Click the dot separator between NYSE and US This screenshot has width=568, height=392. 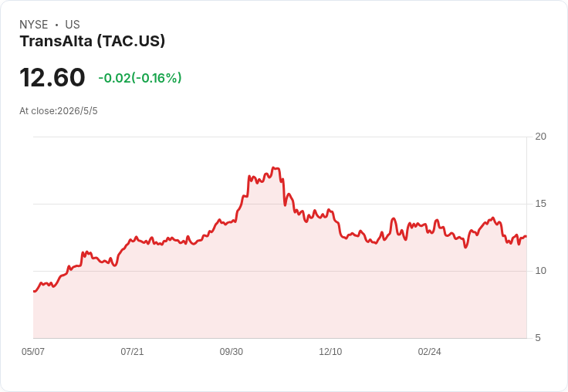56,25
